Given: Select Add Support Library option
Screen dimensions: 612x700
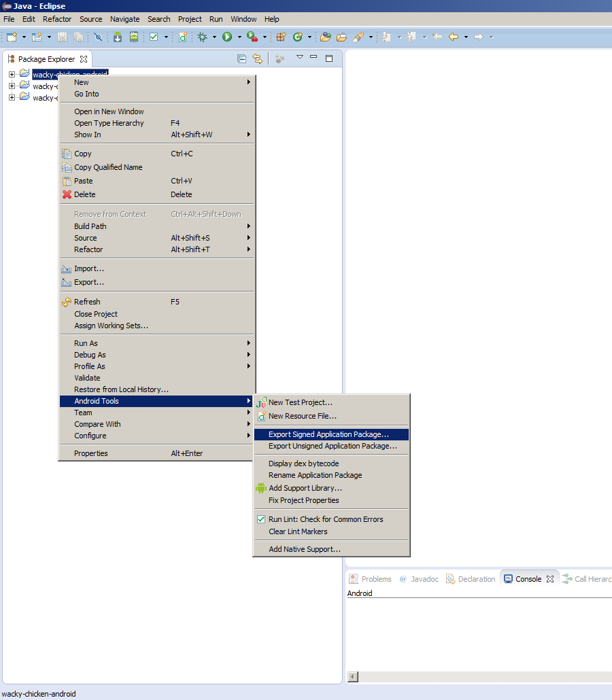Looking at the screenshot, I should click(x=331, y=488).
